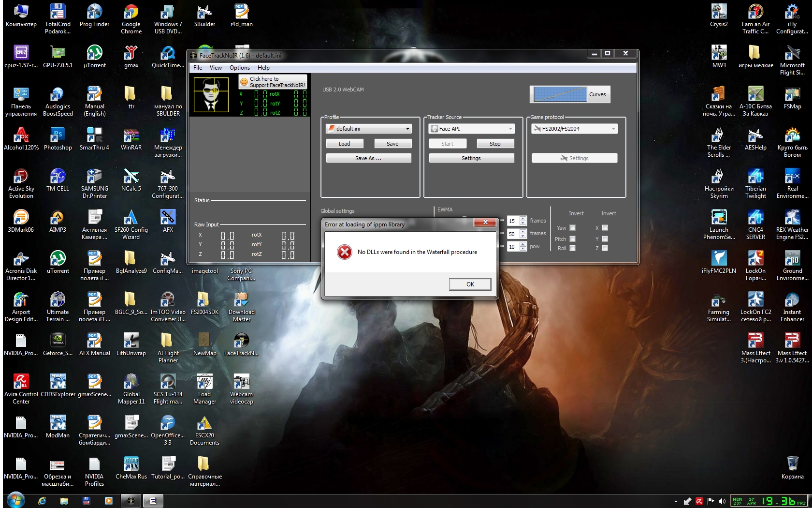Click the 10 pow spinbox field

(513, 247)
